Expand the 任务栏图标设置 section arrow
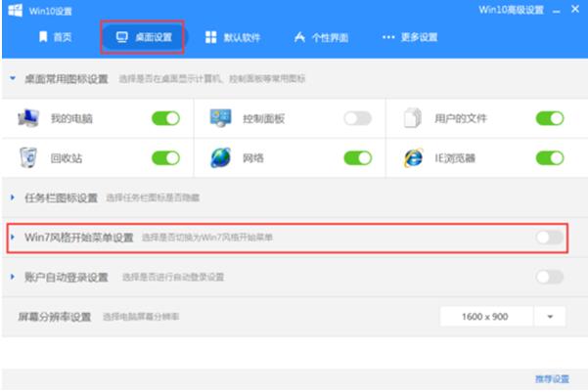This screenshot has width=588, height=392. coord(13,197)
